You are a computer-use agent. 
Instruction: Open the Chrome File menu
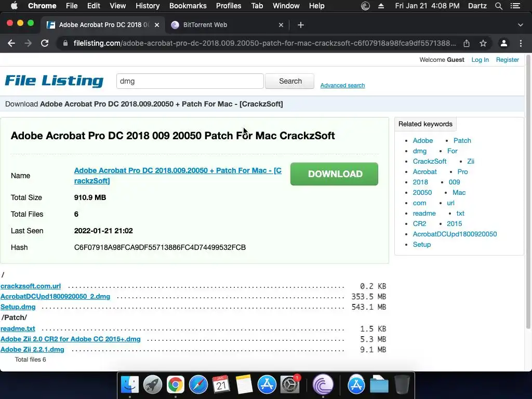72,6
